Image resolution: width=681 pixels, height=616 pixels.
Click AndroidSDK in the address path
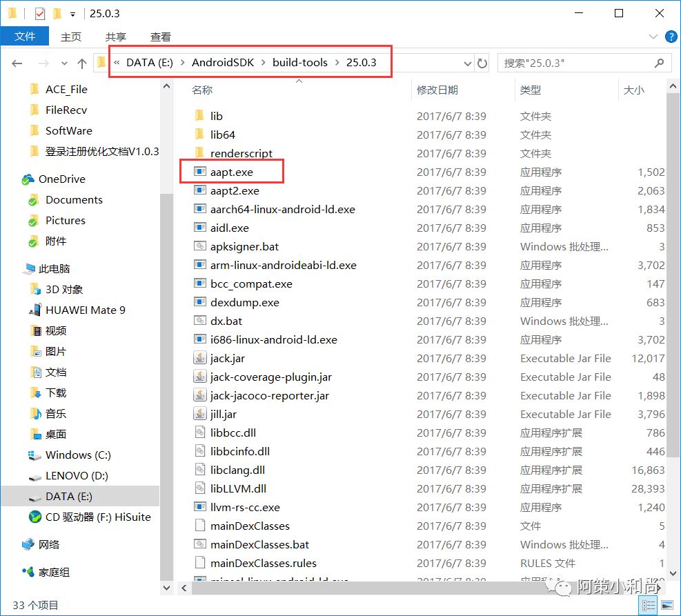pos(223,63)
